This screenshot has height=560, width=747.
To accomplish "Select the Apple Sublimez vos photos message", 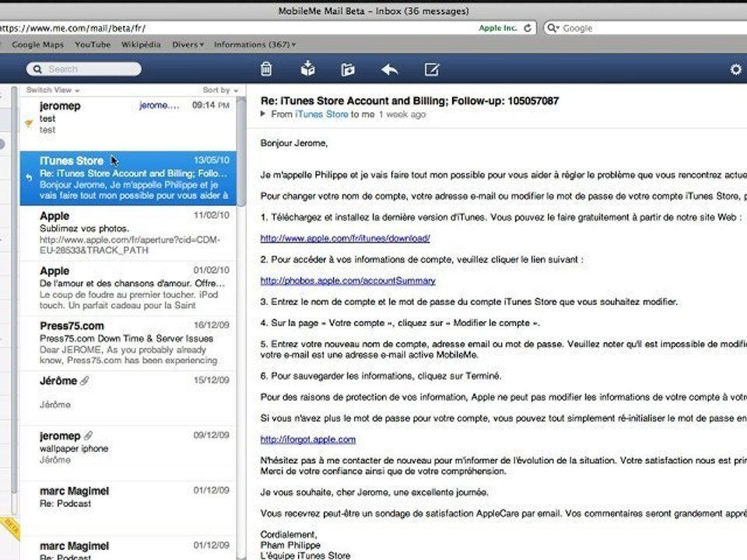I will (128, 233).
